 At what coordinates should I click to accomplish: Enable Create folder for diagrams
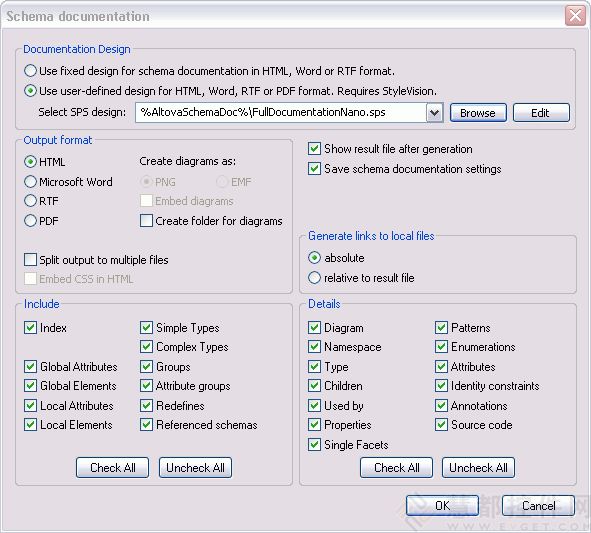146,221
